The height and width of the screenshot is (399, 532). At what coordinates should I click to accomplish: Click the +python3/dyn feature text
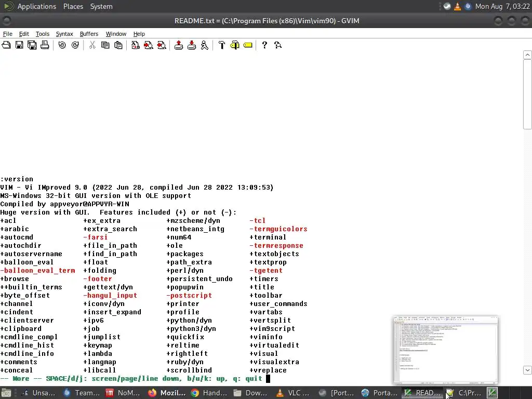191,329
